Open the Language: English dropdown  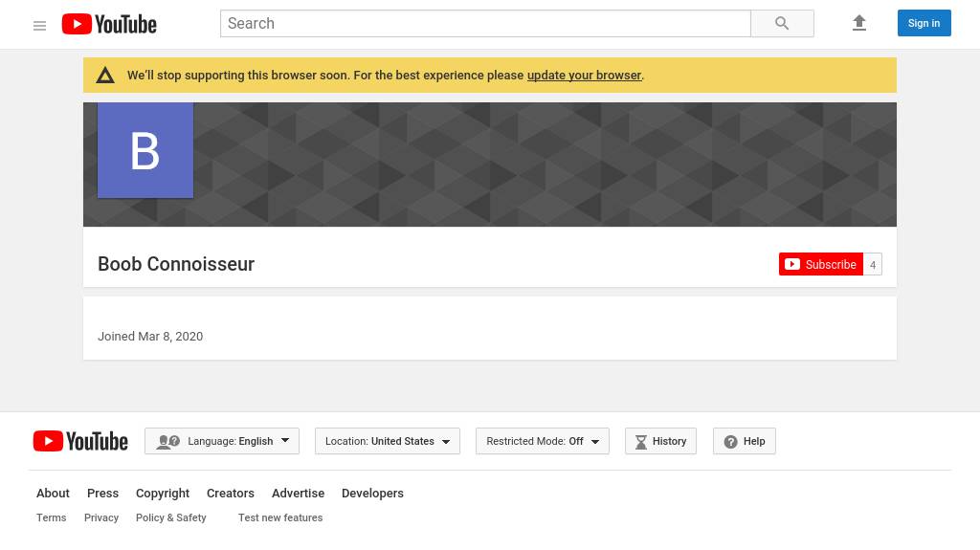(222, 441)
